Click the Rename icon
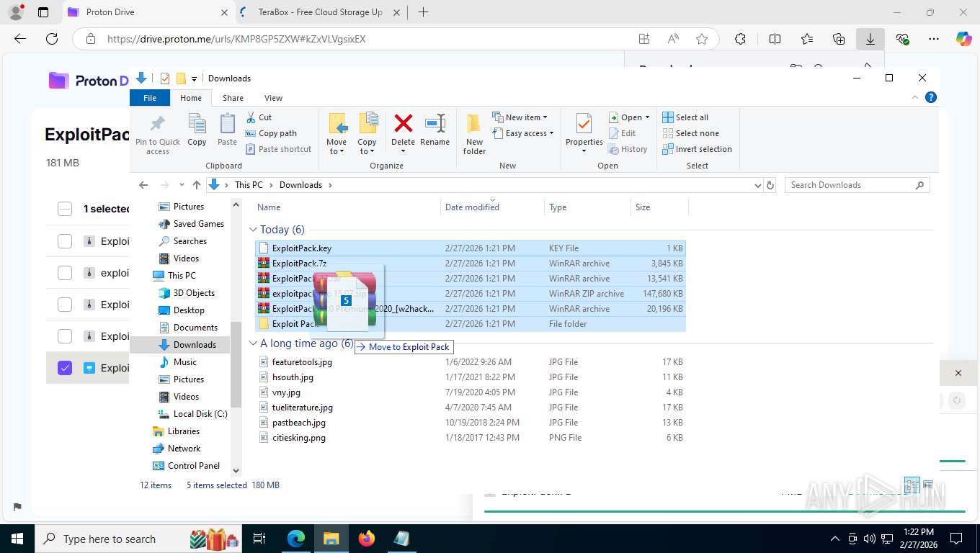The image size is (980, 553). 435,123
